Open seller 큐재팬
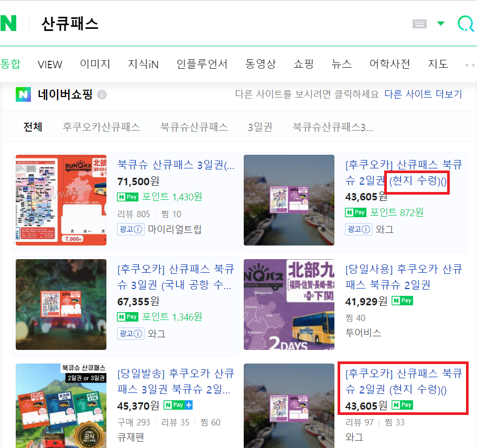 tap(131, 438)
